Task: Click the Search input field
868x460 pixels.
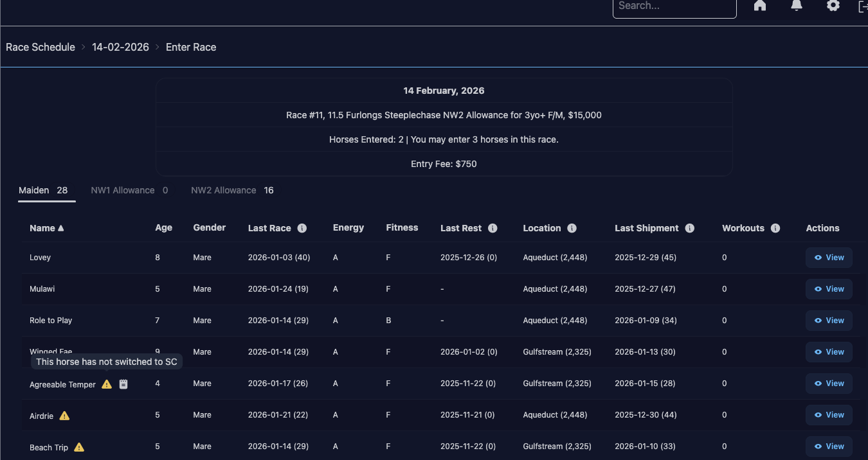Action: click(x=674, y=6)
